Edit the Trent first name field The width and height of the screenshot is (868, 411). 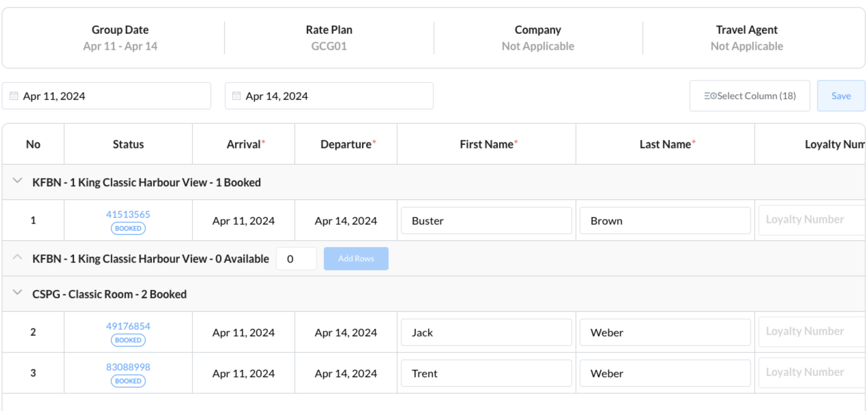[x=486, y=373]
